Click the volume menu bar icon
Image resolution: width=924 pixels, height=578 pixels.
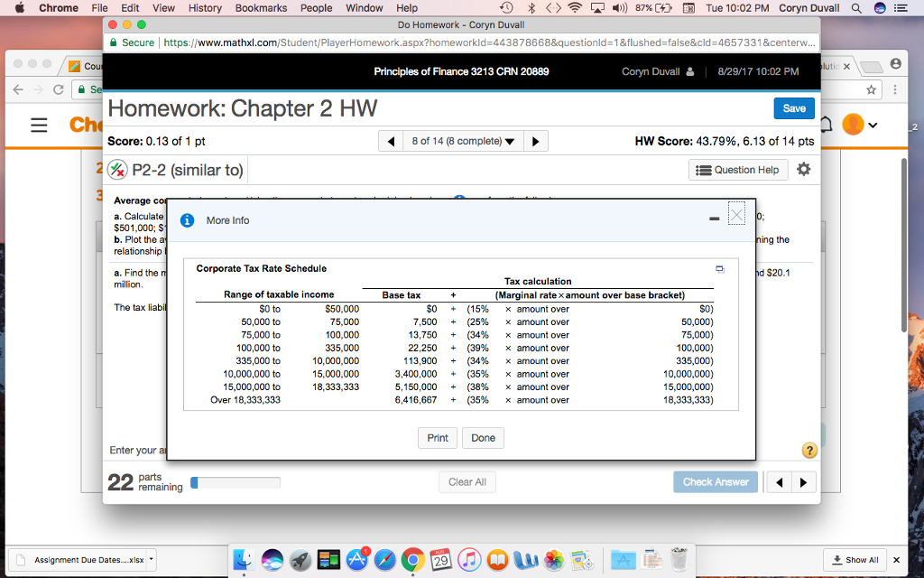619,7
